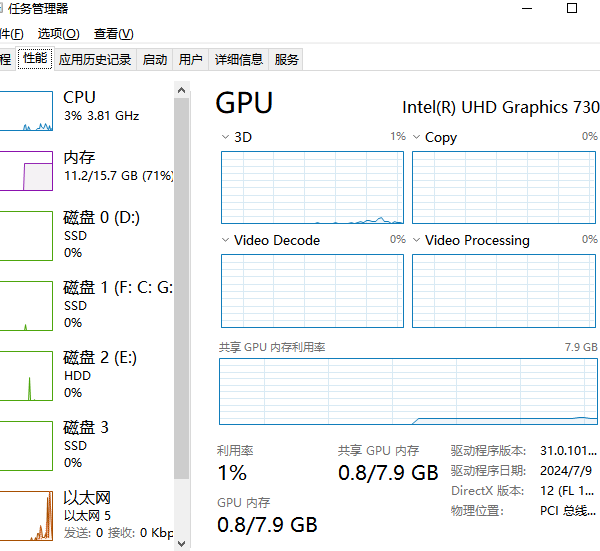Go to the 详细信息 tab
The image size is (600, 551).
point(239,59)
